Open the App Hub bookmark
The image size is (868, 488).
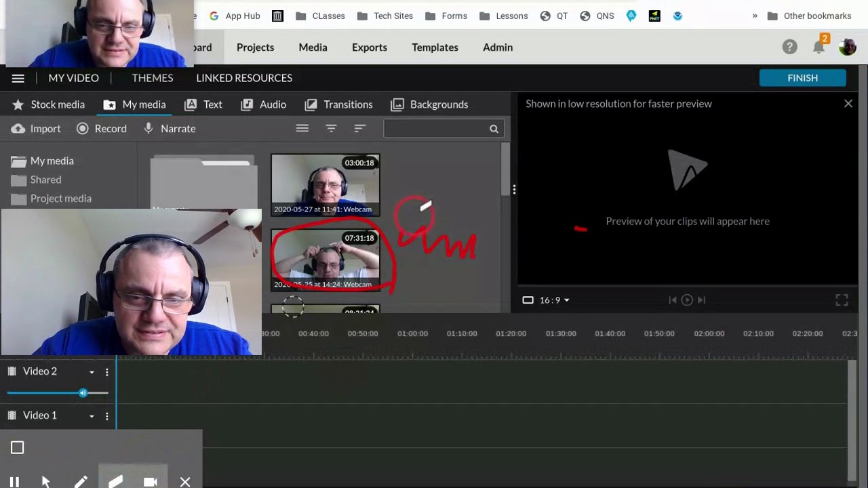tap(235, 16)
